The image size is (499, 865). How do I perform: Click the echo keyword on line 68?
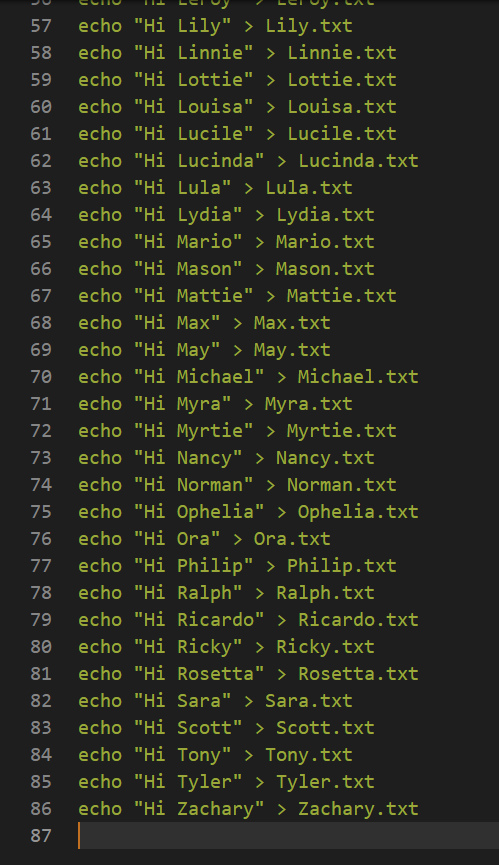click(100, 323)
